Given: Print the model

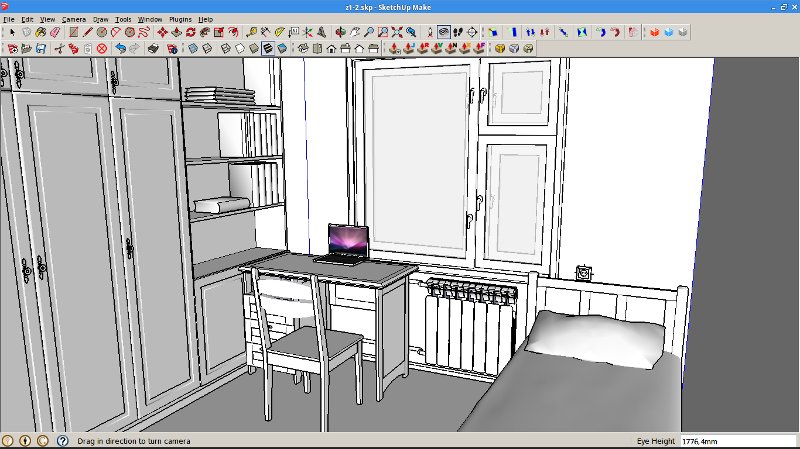Looking at the screenshot, I should tap(153, 48).
